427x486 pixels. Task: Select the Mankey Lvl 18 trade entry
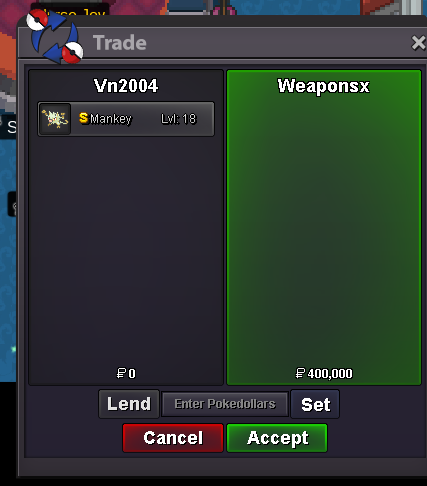(x=126, y=119)
